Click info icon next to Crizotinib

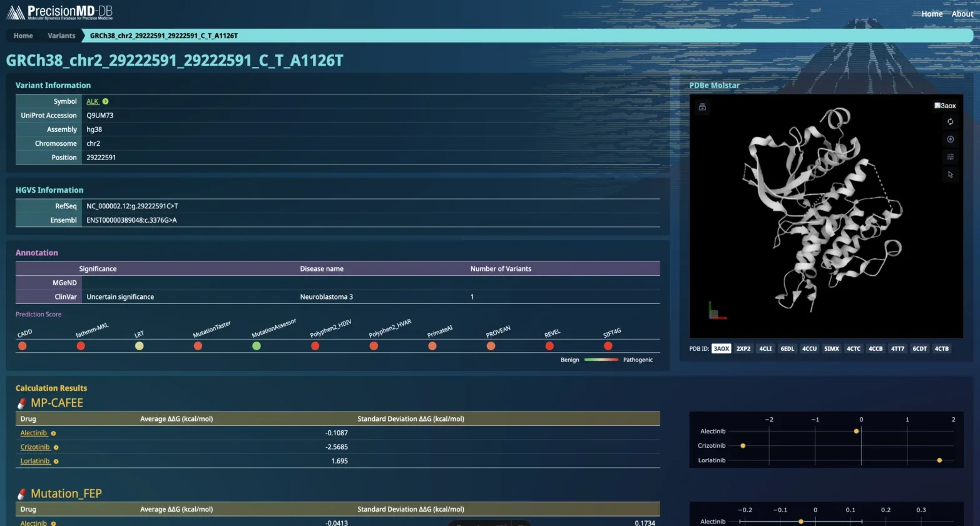click(56, 447)
